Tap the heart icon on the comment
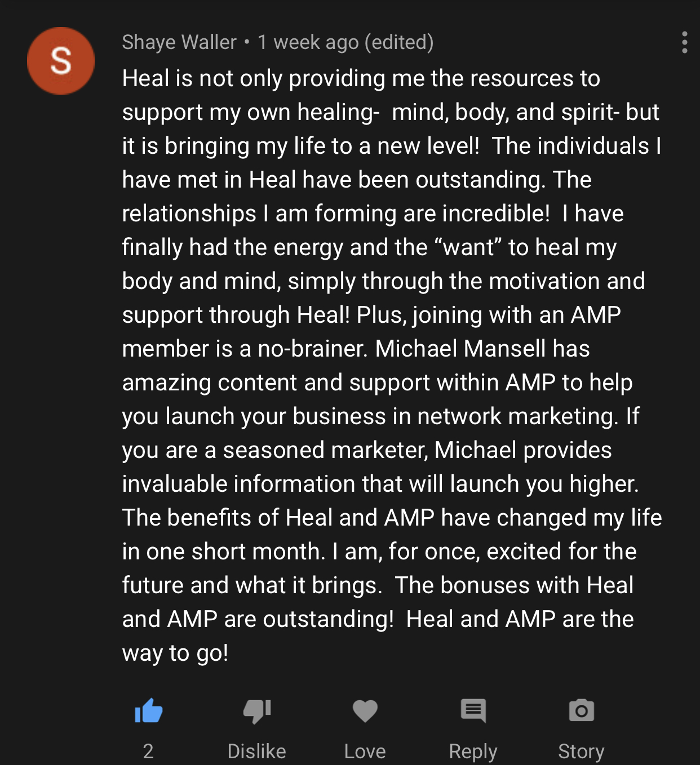 365,711
